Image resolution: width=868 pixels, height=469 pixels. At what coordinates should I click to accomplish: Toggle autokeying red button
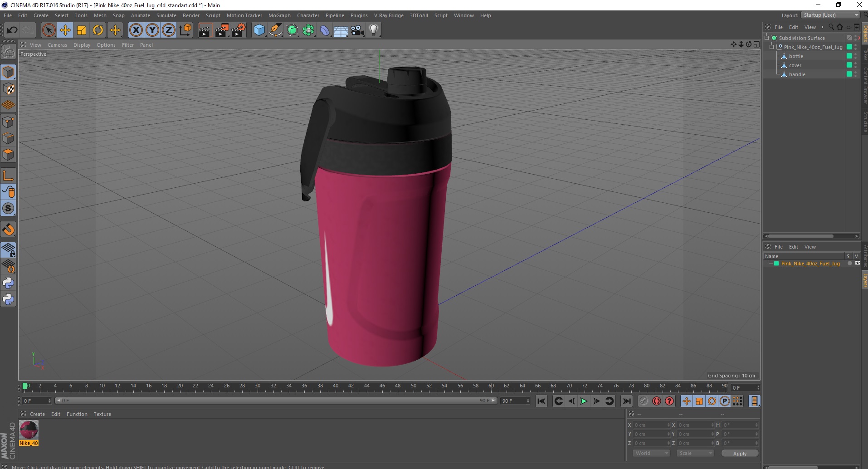coord(657,401)
